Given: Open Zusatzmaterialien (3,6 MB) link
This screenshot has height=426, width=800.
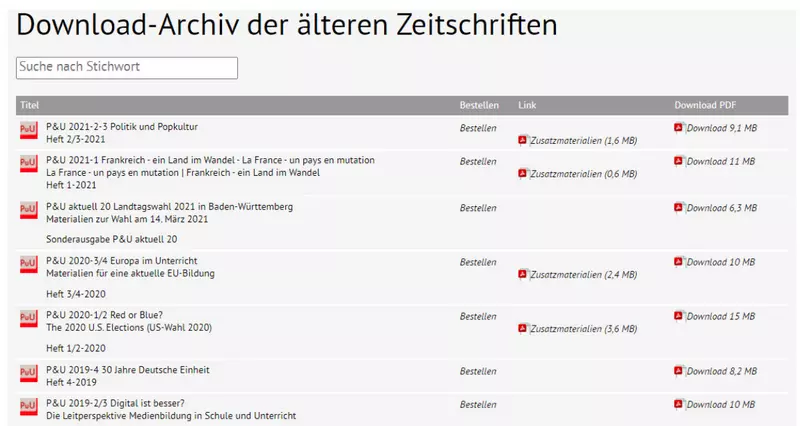Looking at the screenshot, I should 584,329.
